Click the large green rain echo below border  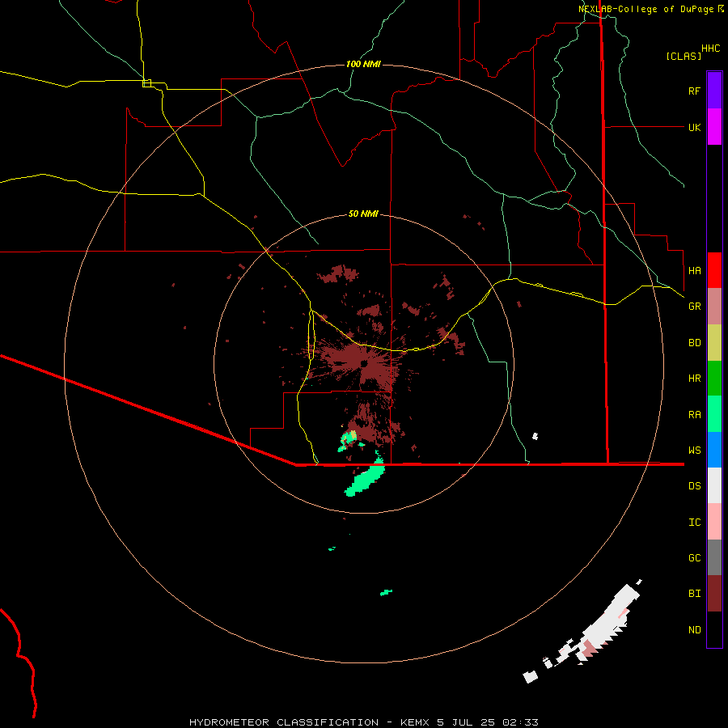365,479
